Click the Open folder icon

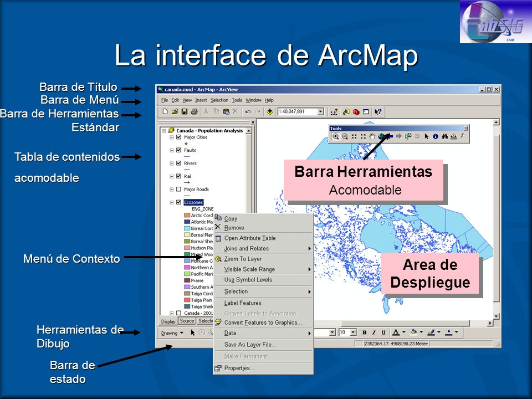click(x=175, y=111)
